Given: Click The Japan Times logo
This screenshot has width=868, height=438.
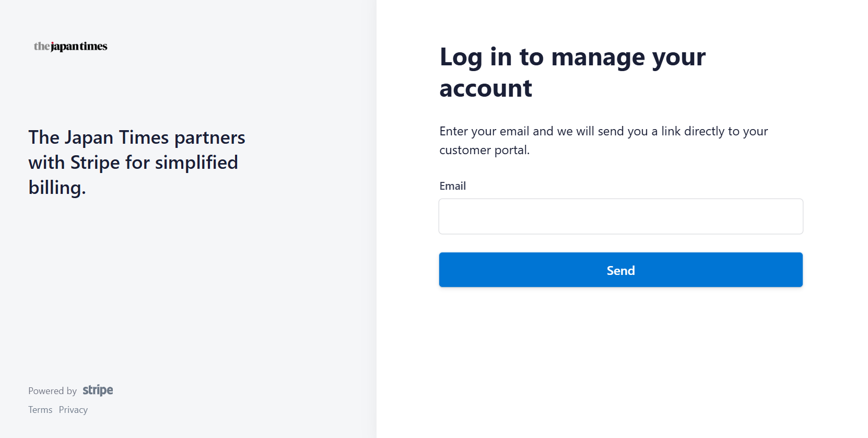Looking at the screenshot, I should [x=71, y=47].
